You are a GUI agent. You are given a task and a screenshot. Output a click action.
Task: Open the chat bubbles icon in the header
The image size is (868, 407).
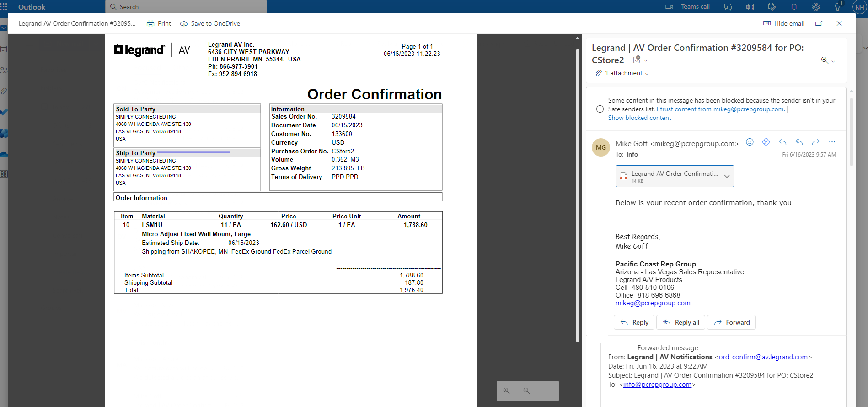pos(728,7)
